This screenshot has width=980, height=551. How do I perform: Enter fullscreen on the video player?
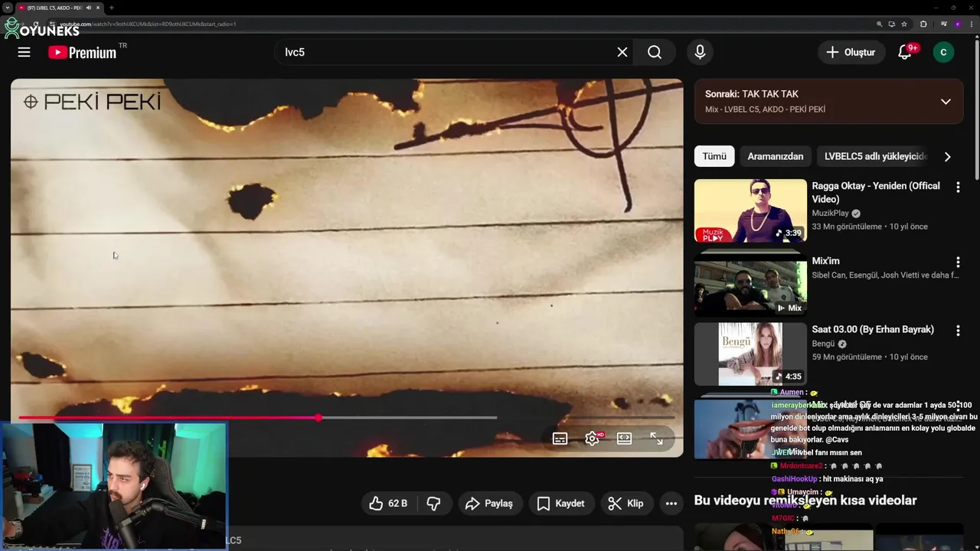tap(656, 439)
